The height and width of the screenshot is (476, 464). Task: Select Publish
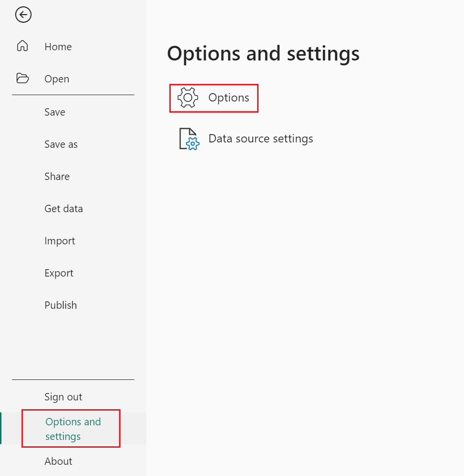(x=61, y=305)
